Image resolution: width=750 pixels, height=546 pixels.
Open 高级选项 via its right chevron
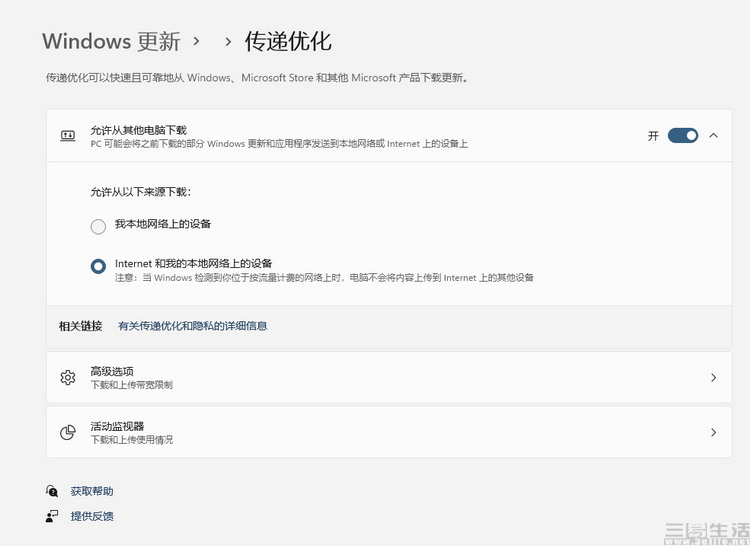tap(714, 378)
